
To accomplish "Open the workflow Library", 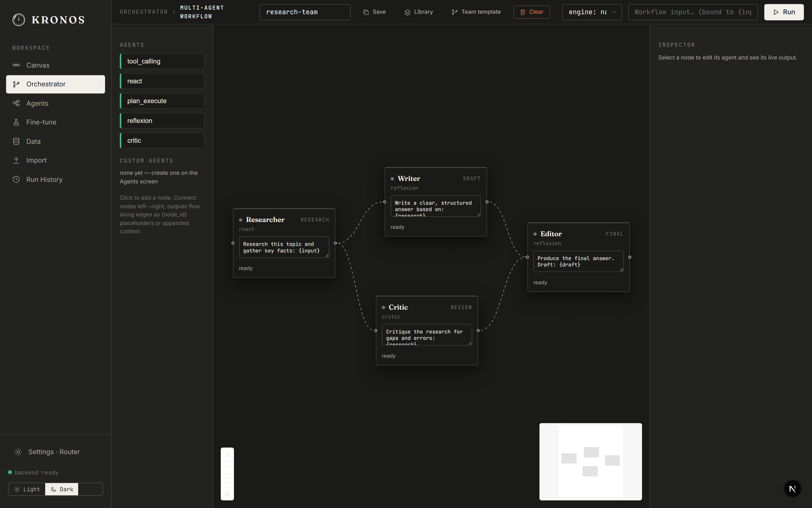I will point(419,12).
